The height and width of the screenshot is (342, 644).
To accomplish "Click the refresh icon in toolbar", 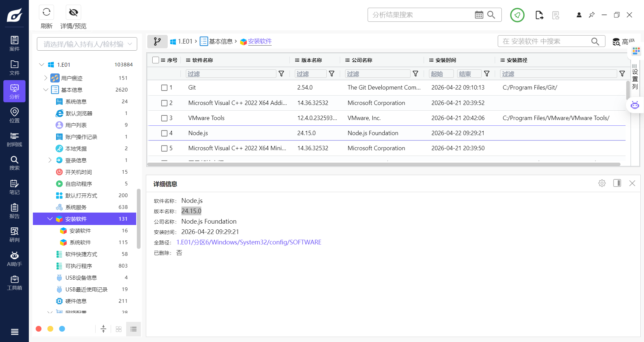I will tap(46, 12).
